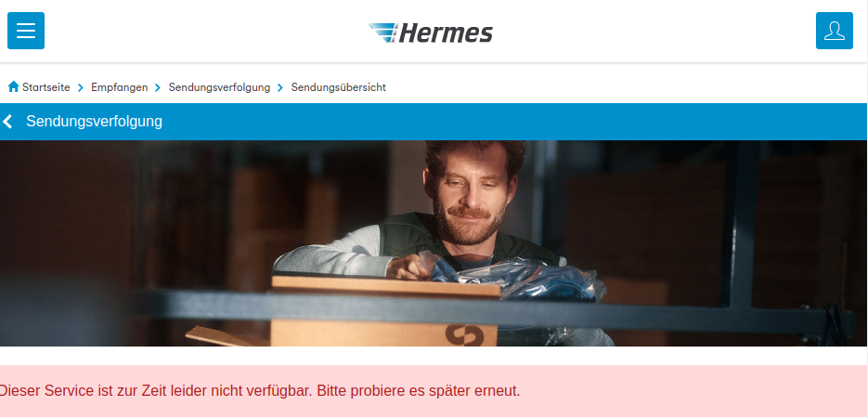Screen dimensions: 868x419
Task: Open the user account profile icon
Action: click(835, 31)
